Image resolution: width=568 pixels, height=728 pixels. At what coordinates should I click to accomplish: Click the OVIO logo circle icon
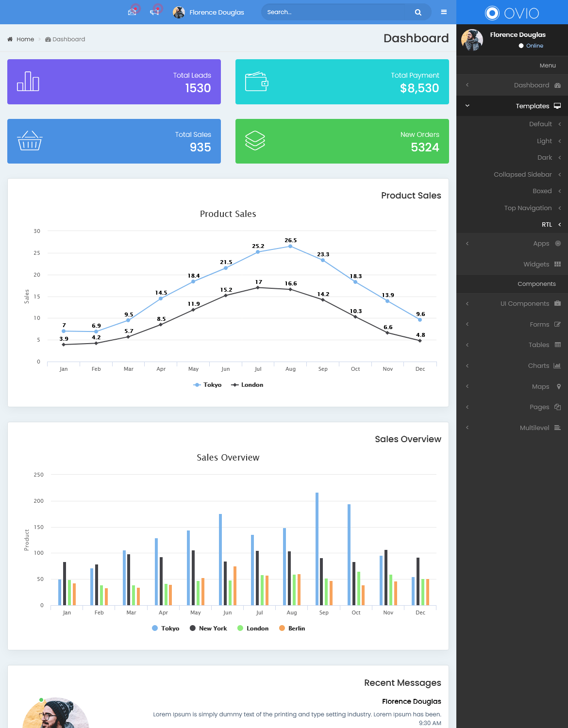pos(492,13)
